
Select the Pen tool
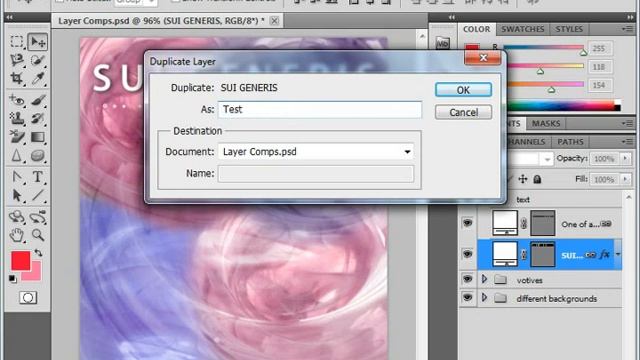tap(17, 177)
